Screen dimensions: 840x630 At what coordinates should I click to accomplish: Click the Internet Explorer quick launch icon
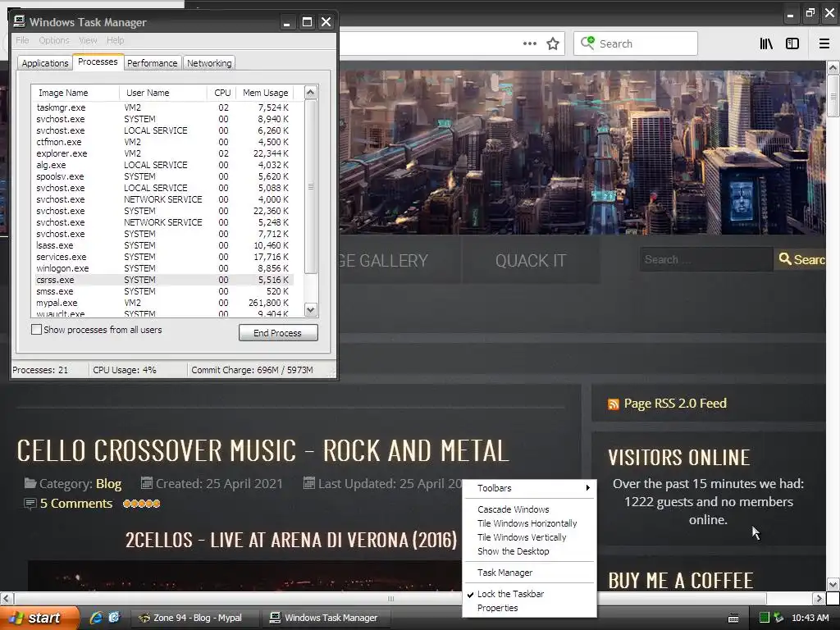point(96,618)
